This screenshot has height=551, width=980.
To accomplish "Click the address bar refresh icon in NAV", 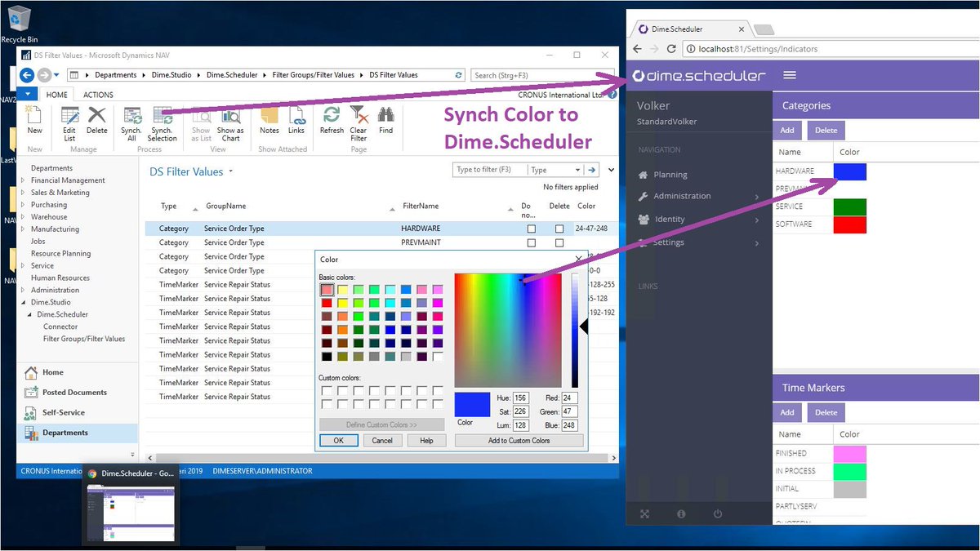I will pos(459,75).
